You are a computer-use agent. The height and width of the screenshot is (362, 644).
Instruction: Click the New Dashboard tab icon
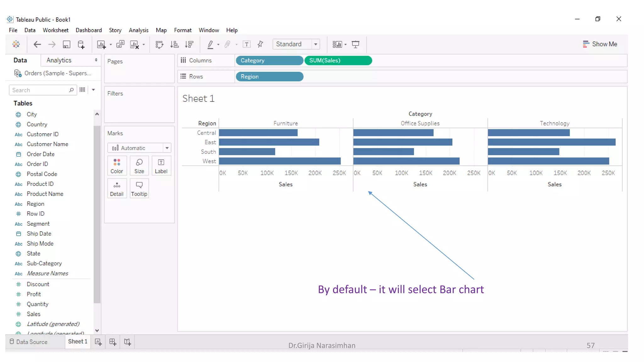click(113, 342)
